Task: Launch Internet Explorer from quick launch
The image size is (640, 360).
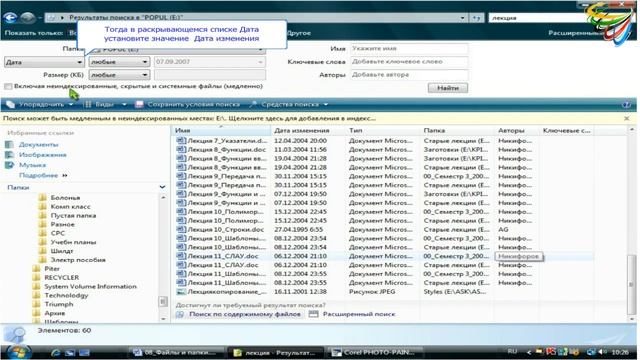Action: click(x=56, y=352)
